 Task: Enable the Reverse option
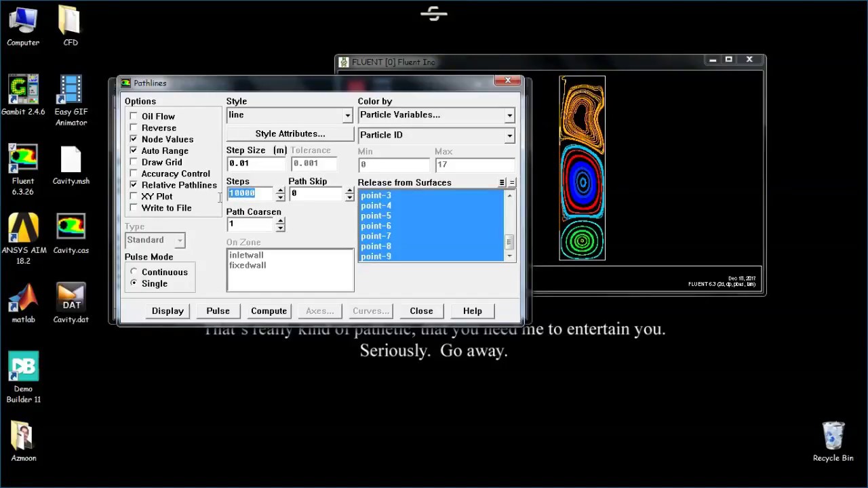coord(134,128)
